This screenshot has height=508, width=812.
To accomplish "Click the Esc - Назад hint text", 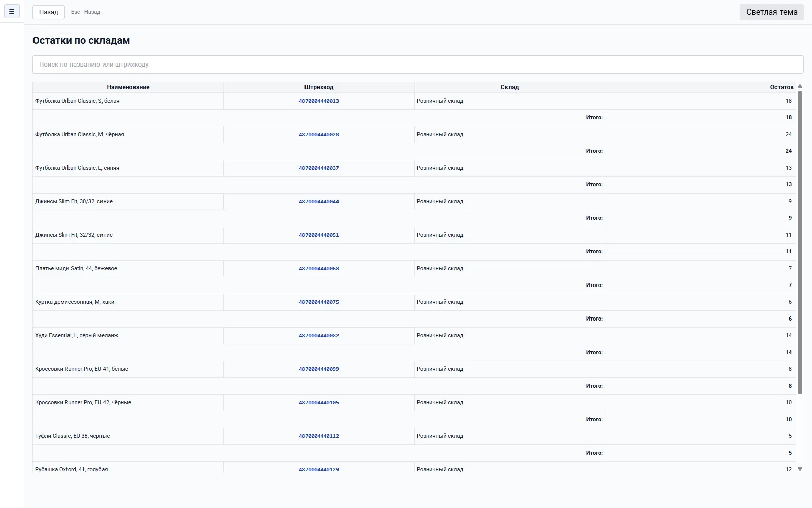I will tap(86, 12).
